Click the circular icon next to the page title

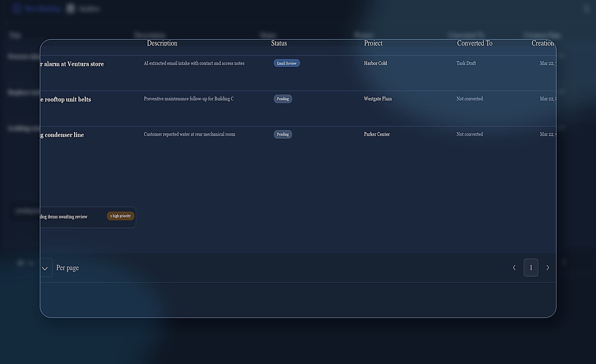(70, 9)
